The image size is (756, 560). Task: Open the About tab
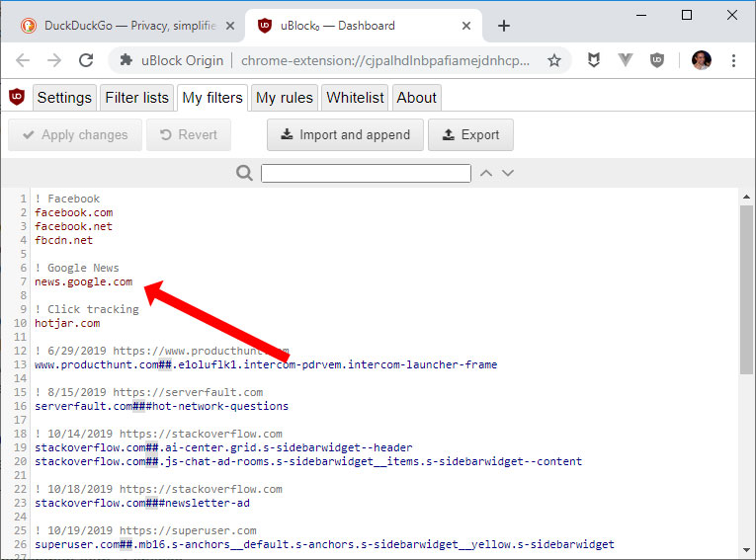pyautogui.click(x=417, y=98)
